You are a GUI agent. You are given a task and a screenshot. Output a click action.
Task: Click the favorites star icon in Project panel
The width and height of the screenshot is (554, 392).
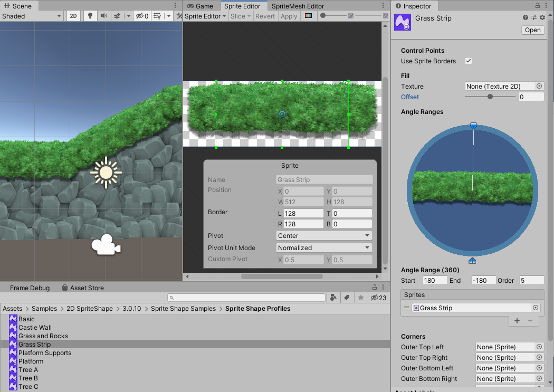point(361,298)
